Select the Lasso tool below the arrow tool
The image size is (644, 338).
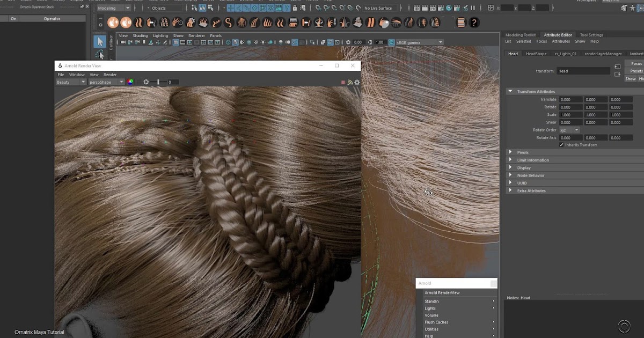(100, 55)
